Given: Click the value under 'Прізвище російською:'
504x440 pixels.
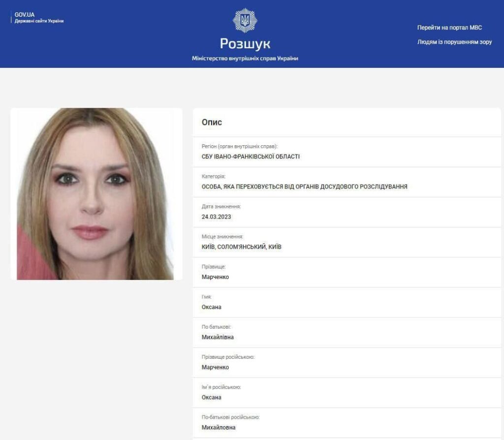Looking at the screenshot, I should point(215,367).
